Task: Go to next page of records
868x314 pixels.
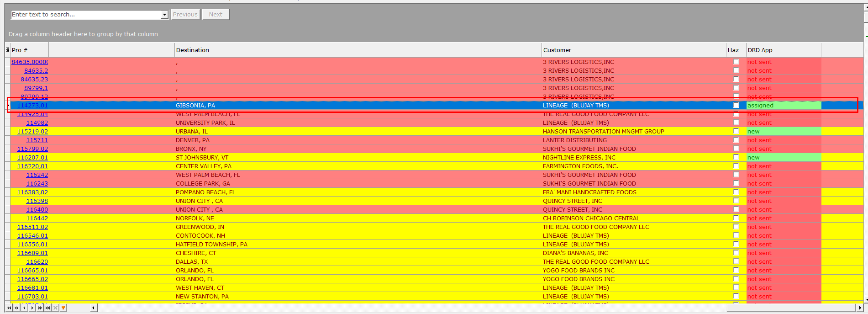Action: pyautogui.click(x=40, y=308)
